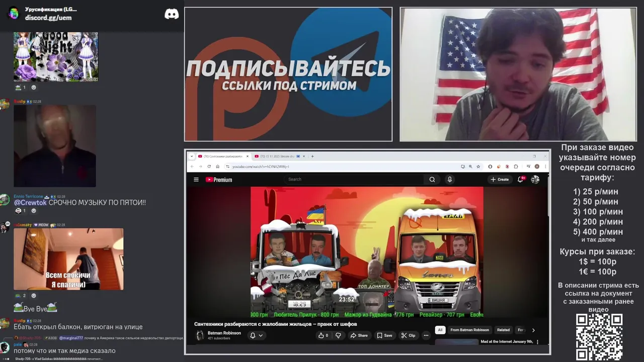The width and height of the screenshot is (644, 362).
Task: Expand the subscription notification bell dropdown
Action: 256,335
